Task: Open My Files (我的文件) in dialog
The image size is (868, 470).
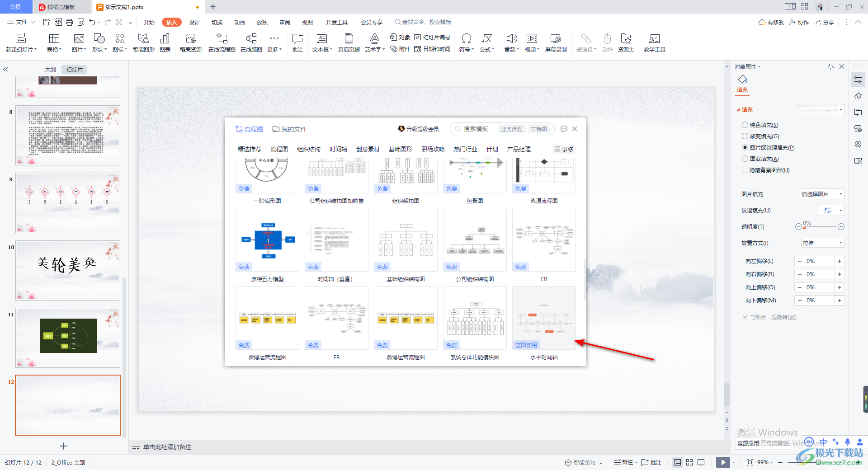Action: tap(289, 129)
